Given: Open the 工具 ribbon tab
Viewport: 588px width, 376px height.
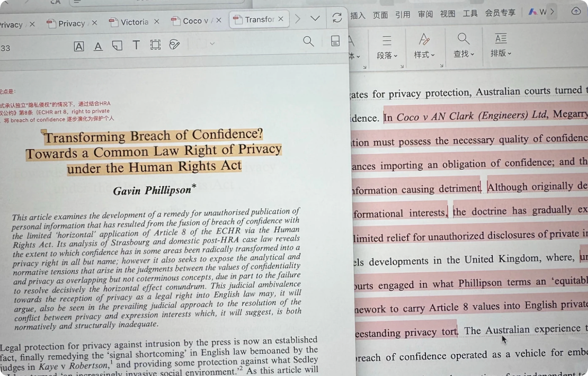Looking at the screenshot, I should tap(470, 13).
